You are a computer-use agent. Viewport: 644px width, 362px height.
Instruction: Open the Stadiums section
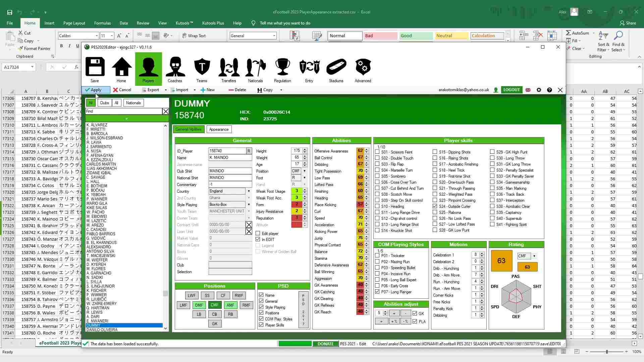pyautogui.click(x=336, y=69)
